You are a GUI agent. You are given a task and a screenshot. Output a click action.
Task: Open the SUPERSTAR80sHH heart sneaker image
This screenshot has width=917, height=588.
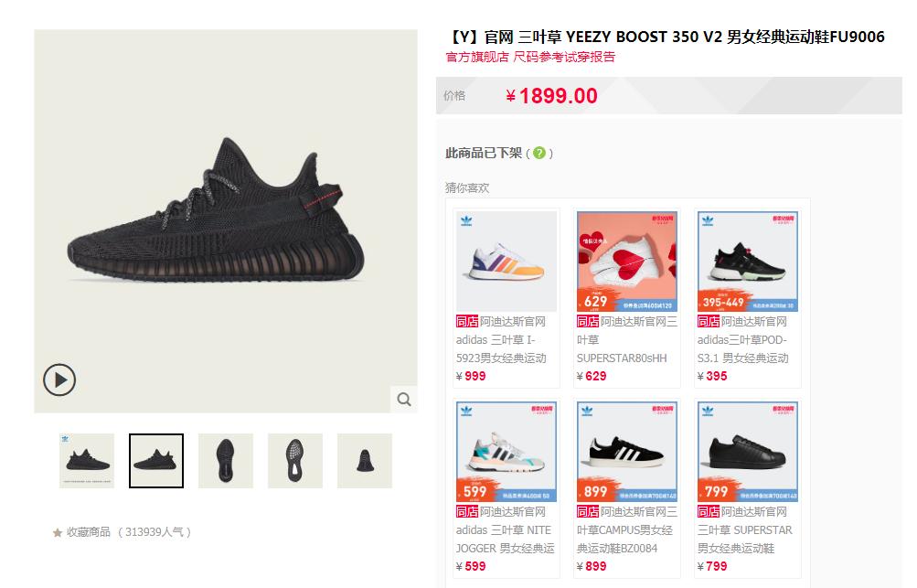627,262
